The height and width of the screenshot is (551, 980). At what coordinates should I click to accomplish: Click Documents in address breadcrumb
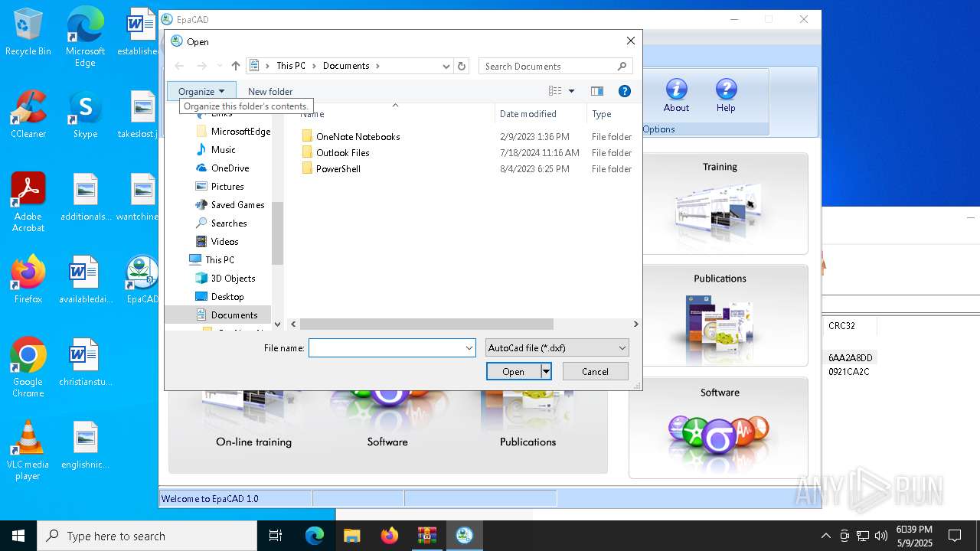point(346,66)
